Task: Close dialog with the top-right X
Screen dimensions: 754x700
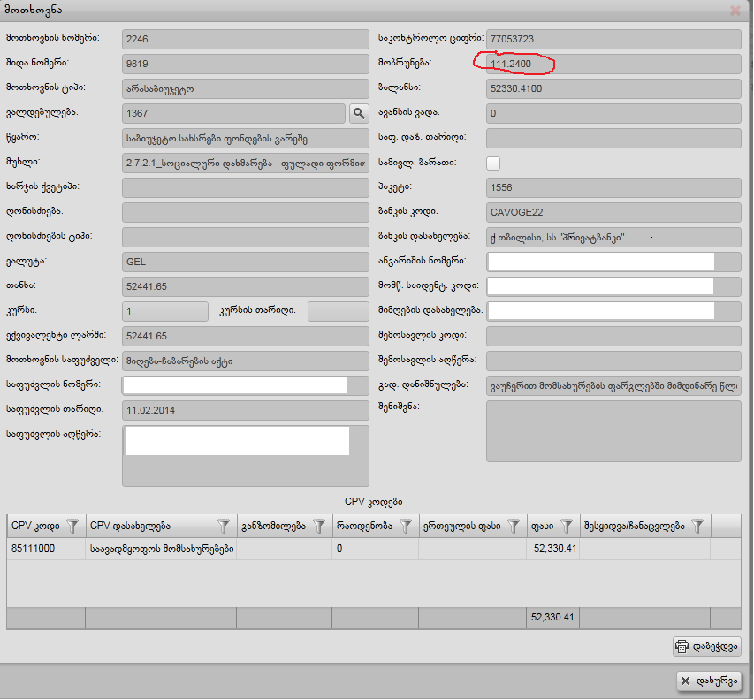Action: pyautogui.click(x=735, y=11)
